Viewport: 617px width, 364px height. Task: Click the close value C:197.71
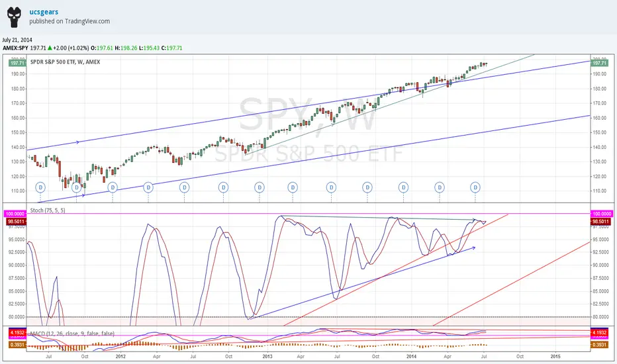(172, 48)
